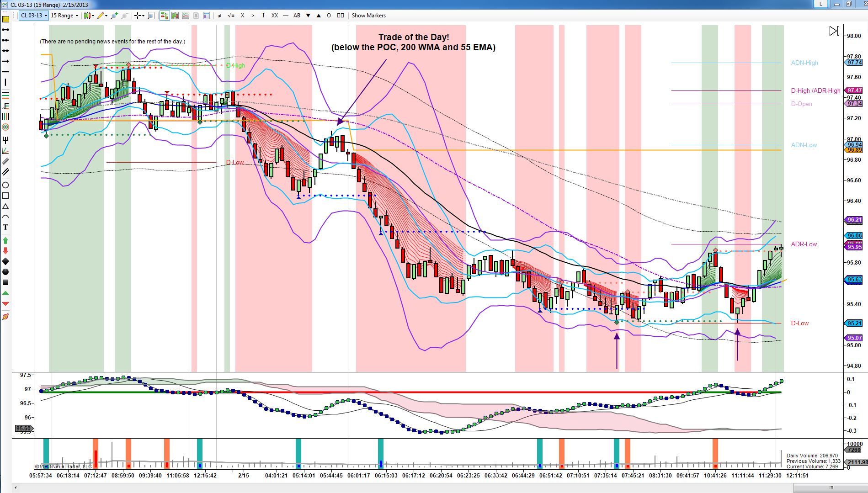Click the black down-triangle toolbar button
This screenshot has width=868, height=493.
[x=308, y=16]
